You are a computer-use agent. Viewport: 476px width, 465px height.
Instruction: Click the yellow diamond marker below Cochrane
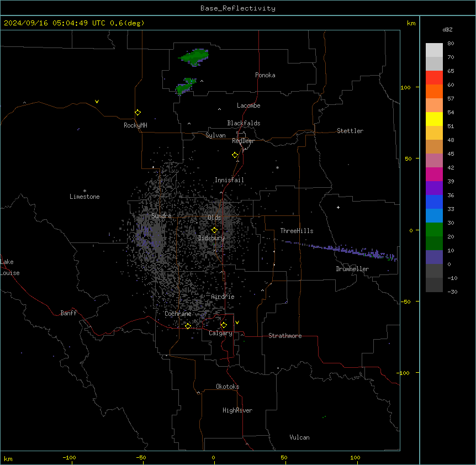coord(188,326)
